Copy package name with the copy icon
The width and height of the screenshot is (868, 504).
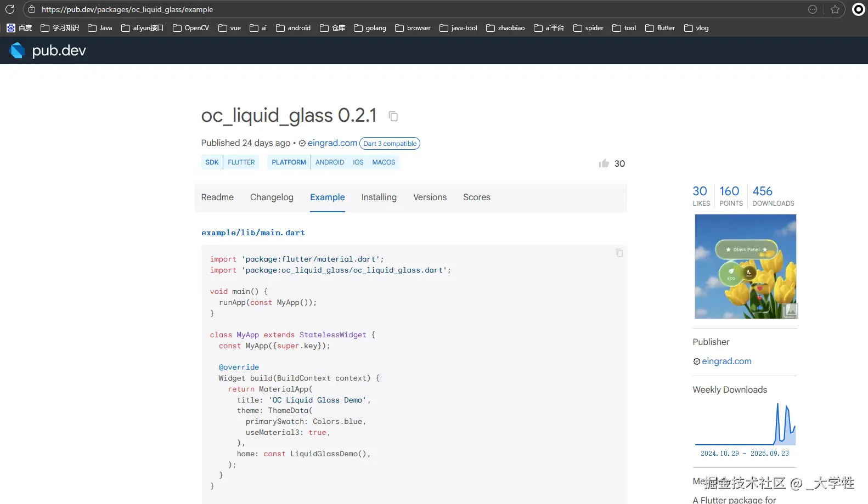click(x=393, y=116)
